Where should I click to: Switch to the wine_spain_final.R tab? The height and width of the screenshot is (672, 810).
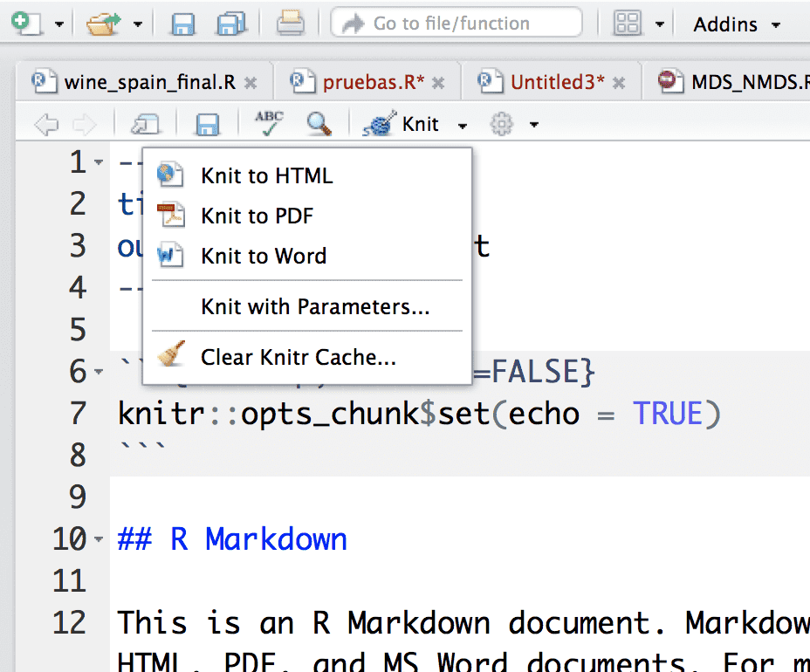click(150, 82)
